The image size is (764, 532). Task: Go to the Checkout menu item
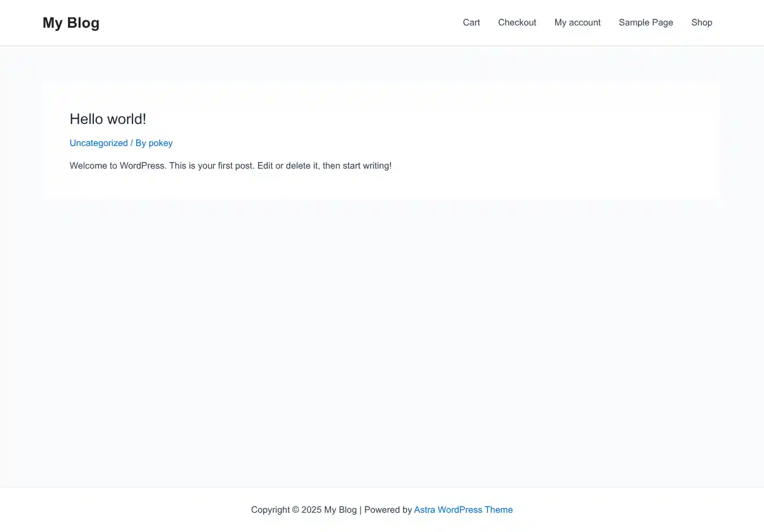tap(517, 23)
